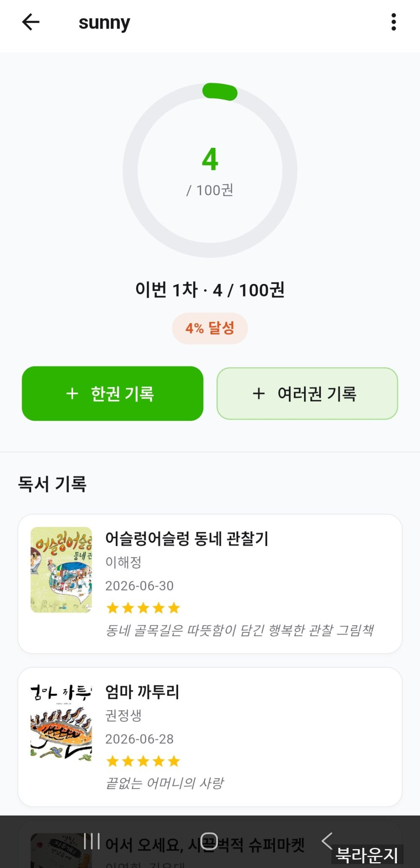
Task: Click the 4% 달성 badge
Action: coord(210,328)
